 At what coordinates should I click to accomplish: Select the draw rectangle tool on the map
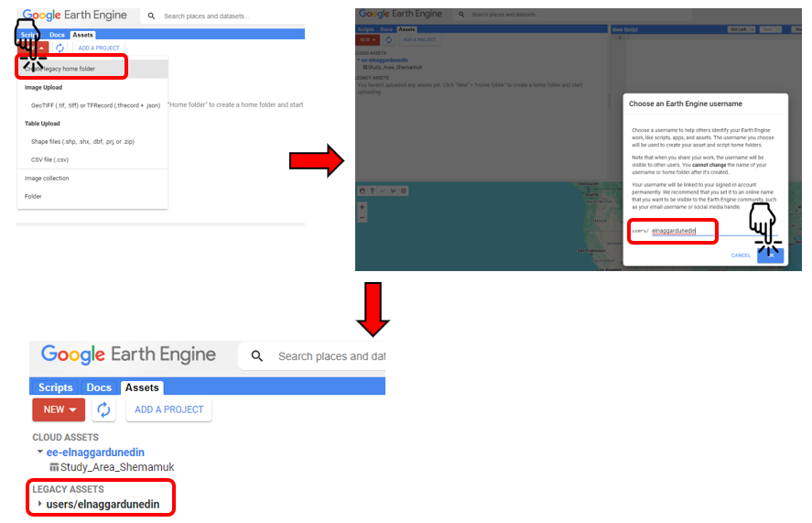[x=404, y=191]
